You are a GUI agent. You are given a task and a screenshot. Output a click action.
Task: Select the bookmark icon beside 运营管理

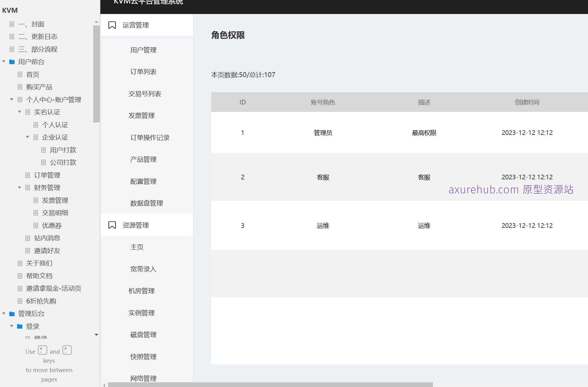tap(112, 25)
